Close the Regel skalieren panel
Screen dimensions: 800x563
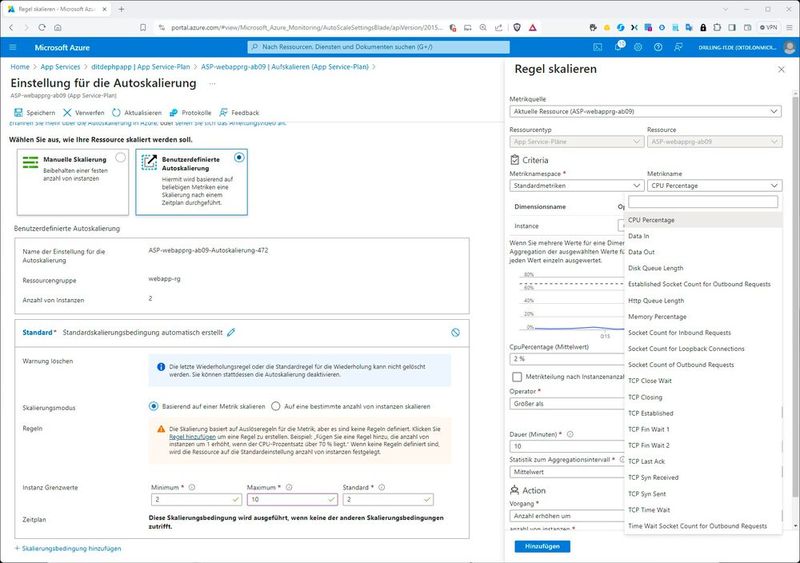(x=781, y=69)
